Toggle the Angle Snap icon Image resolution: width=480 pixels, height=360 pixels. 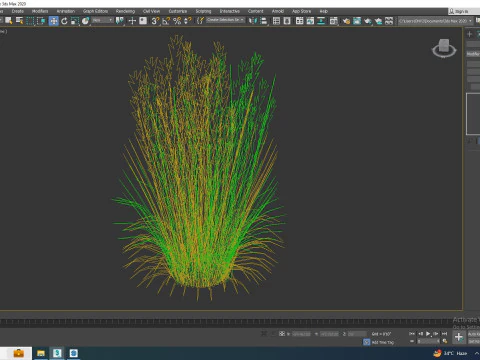[x=166, y=21]
